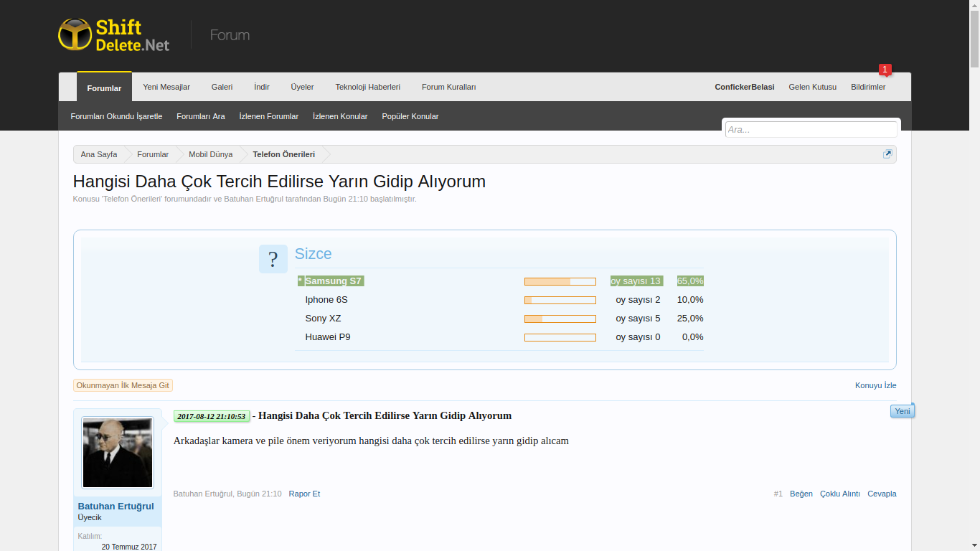Click Samsung S7 vote progress bar

tap(560, 281)
